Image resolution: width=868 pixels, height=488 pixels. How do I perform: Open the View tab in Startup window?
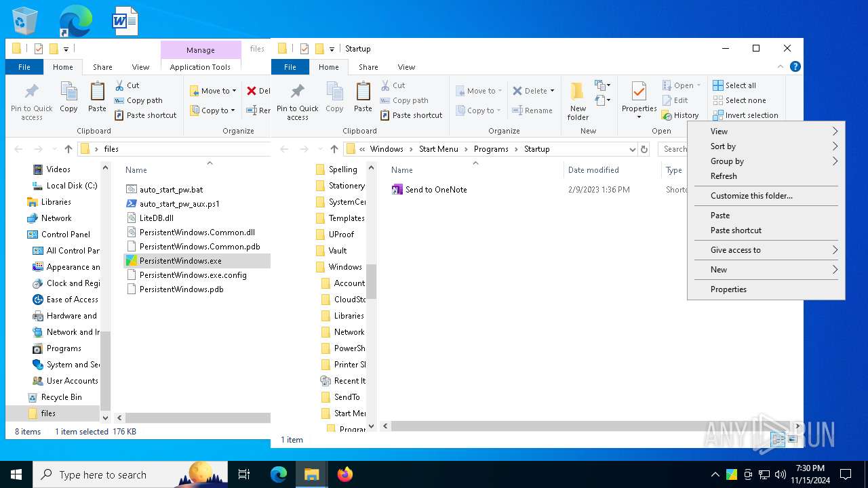coord(406,67)
